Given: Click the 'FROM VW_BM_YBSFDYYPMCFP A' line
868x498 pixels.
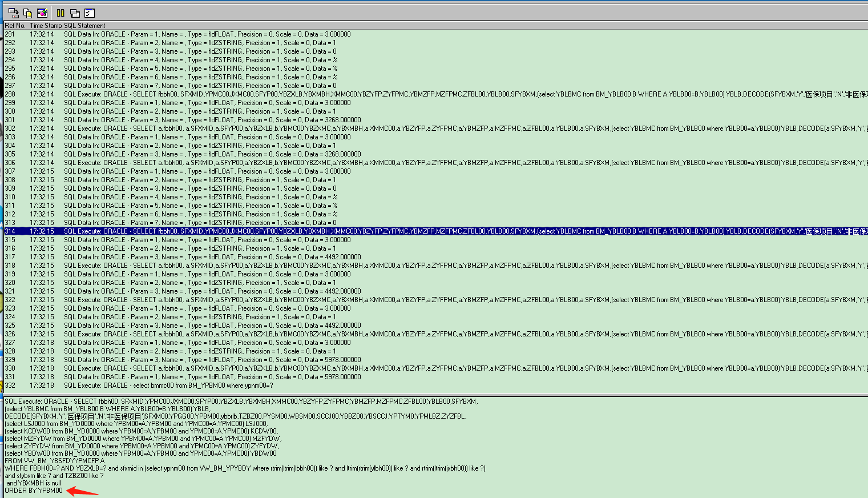Looking at the screenshot, I should 55,461.
